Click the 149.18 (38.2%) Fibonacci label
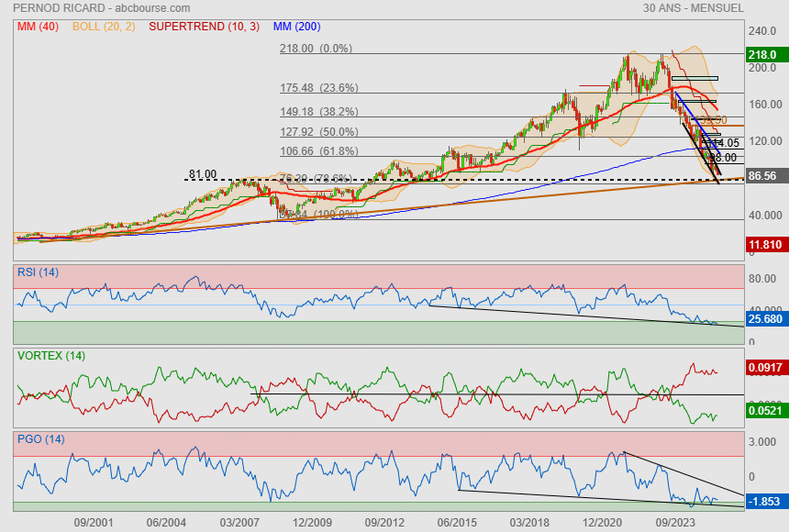This screenshot has height=532, width=789. pos(319,111)
